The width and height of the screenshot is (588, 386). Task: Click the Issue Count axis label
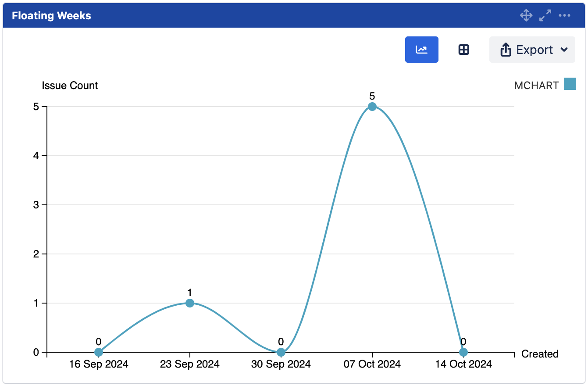tap(70, 85)
